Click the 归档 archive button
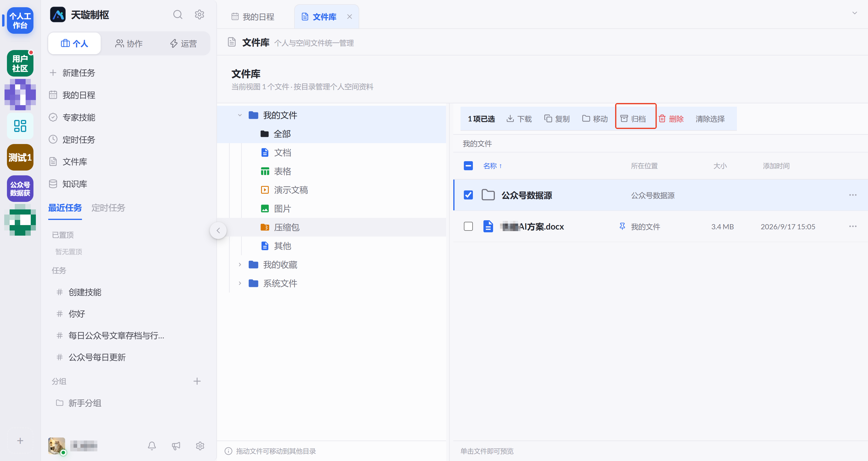The width and height of the screenshot is (868, 461). (633, 119)
